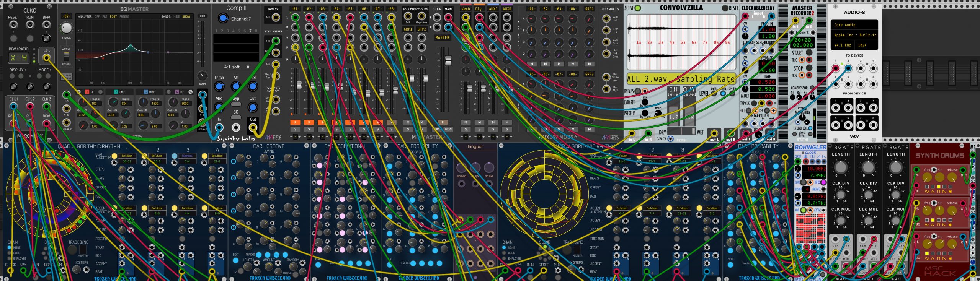Click the Convolvzilla DRY/WET slider

click(681, 131)
